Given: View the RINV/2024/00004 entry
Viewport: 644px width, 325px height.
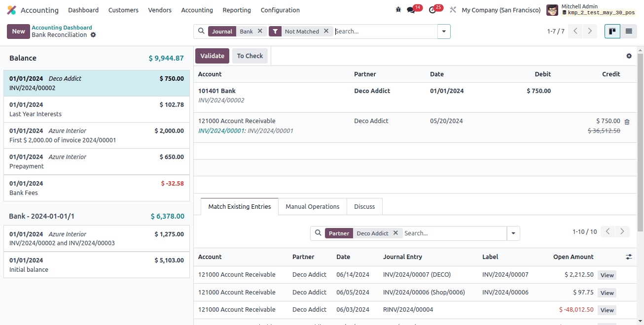Looking at the screenshot, I should tap(607, 310).
